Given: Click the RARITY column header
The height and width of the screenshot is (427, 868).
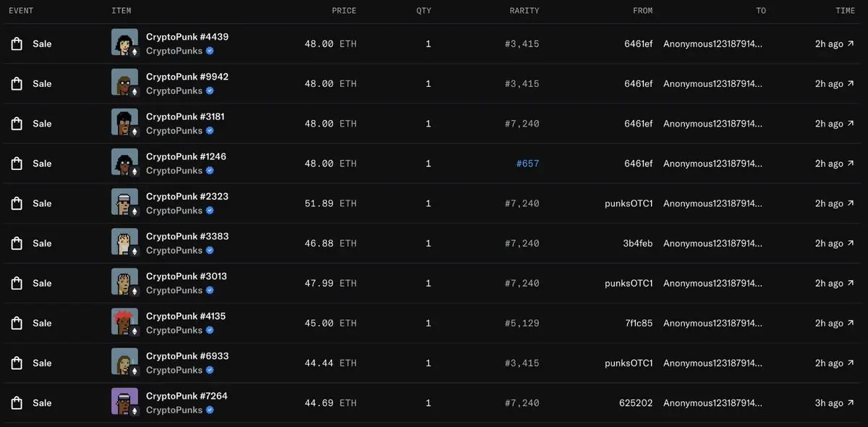Looking at the screenshot, I should click(x=524, y=11).
